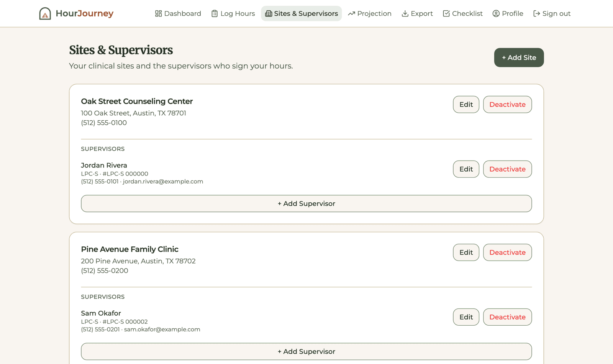Screen dimensions: 613x364
Task: Open the Dashboard nav item
Action: tap(178, 13)
